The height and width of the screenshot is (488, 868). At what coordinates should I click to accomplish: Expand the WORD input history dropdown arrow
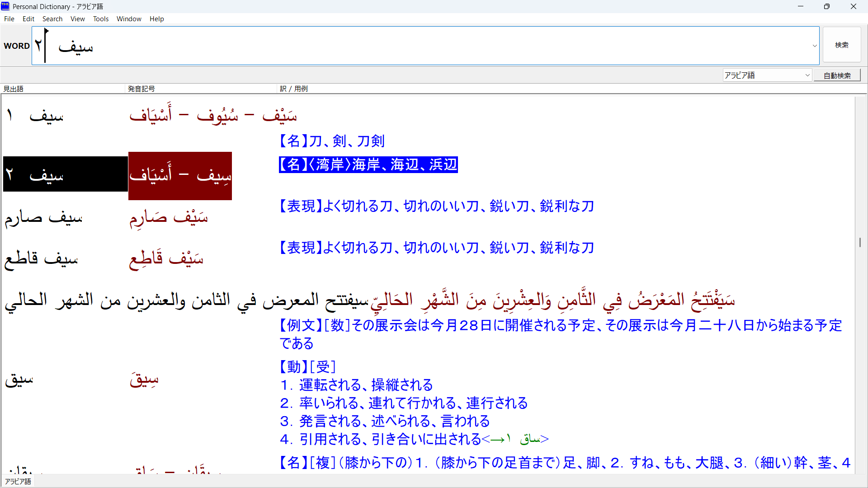tap(815, 46)
